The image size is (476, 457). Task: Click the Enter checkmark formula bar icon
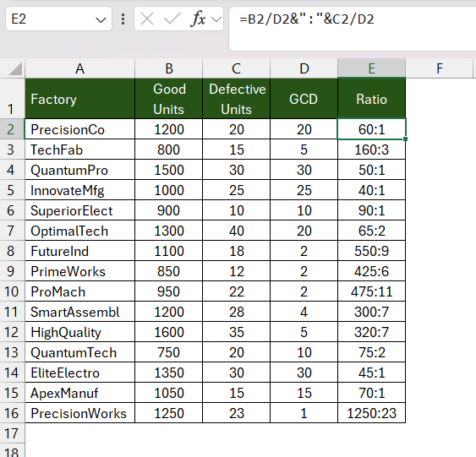[x=172, y=19]
